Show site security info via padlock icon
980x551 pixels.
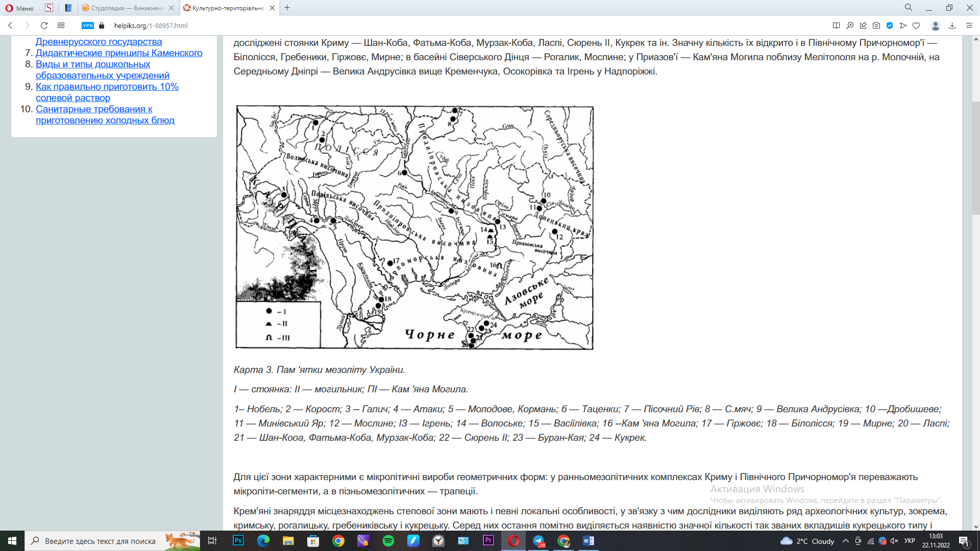pos(102,26)
